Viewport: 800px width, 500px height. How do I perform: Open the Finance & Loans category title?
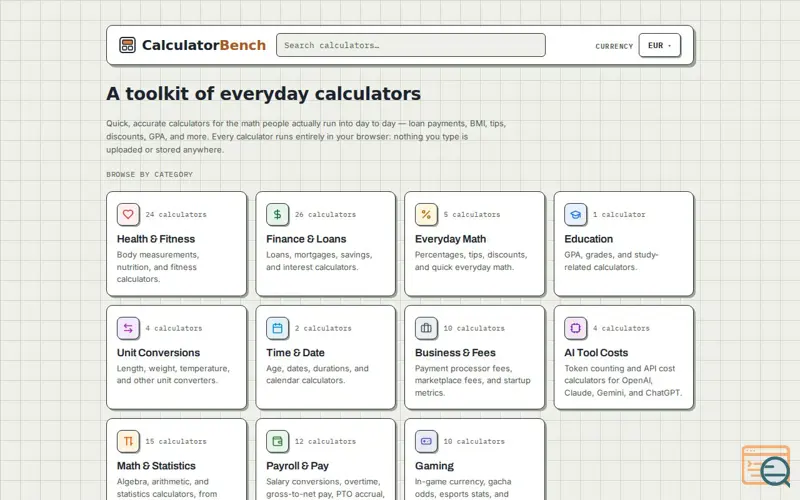tap(306, 239)
